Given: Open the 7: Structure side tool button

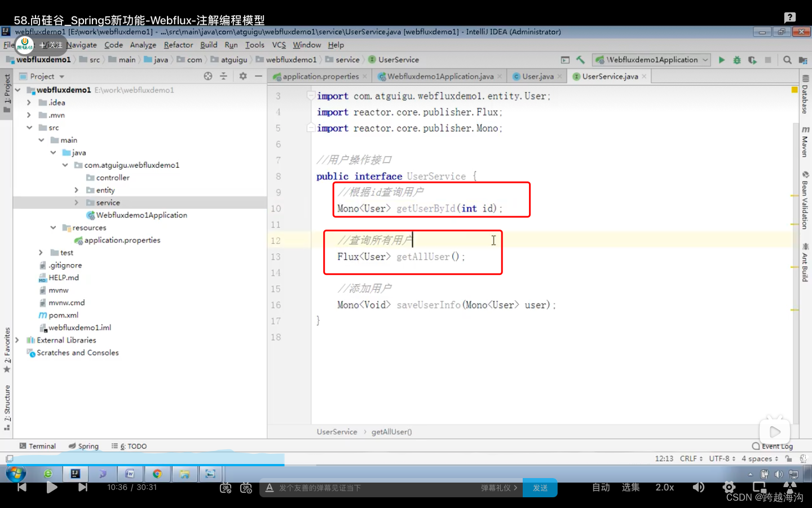Looking at the screenshot, I should point(7,408).
